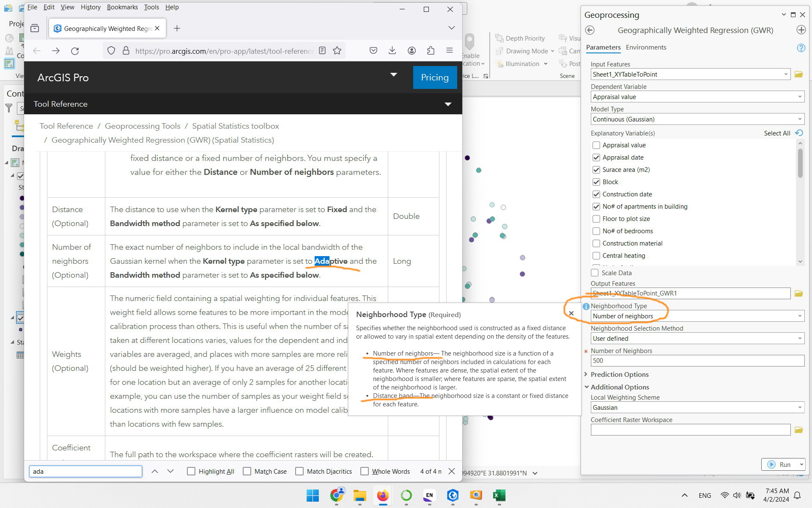Open Model Type dropdown
Viewport: 812px width, 508px height.
pyautogui.click(x=799, y=119)
